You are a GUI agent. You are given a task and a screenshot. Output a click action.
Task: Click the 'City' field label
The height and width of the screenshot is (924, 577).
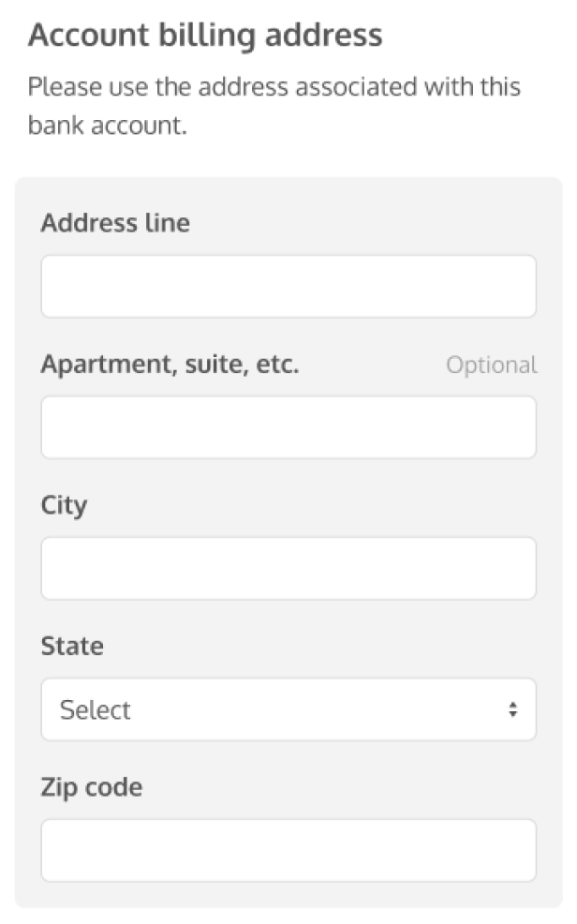pos(64,506)
